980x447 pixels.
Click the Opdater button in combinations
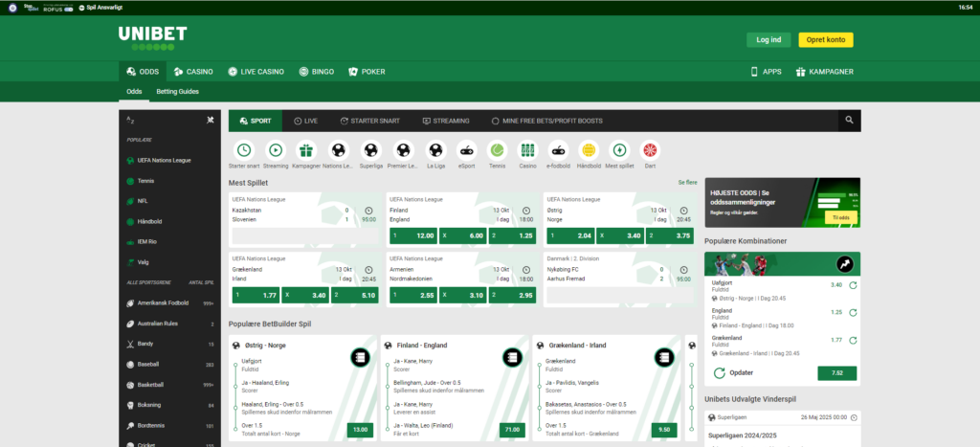pos(734,373)
